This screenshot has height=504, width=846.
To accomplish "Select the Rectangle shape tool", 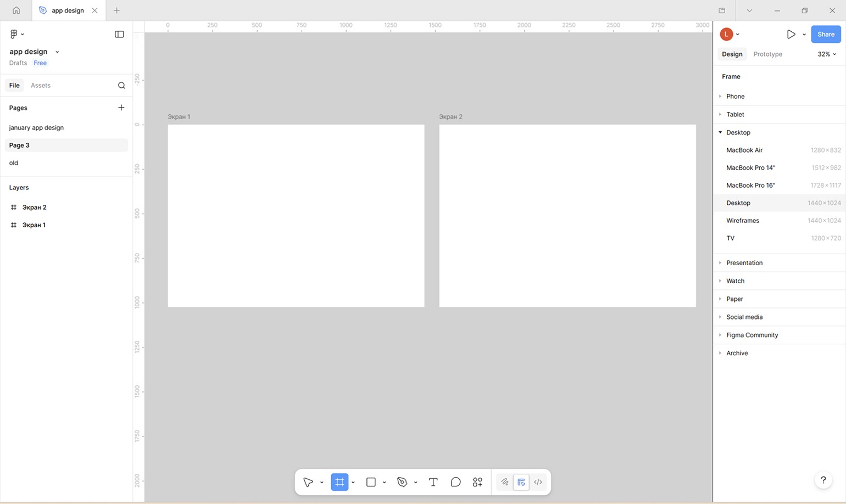I will [x=371, y=482].
